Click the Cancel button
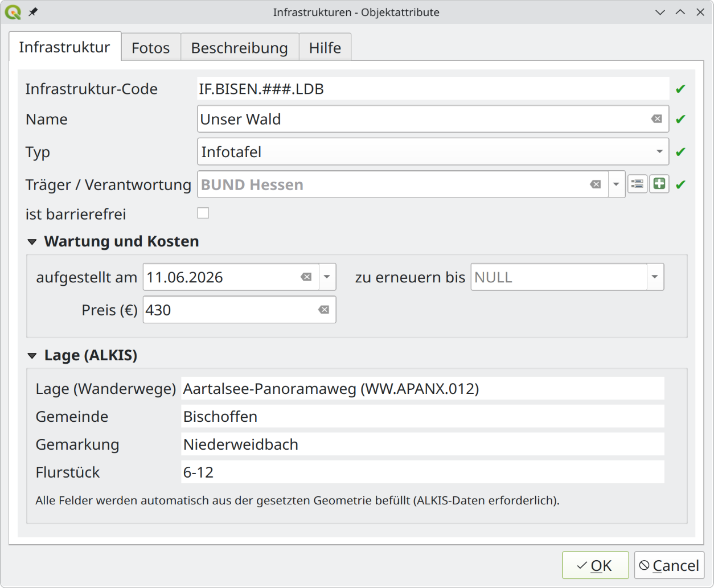This screenshot has width=714, height=588. point(669,565)
